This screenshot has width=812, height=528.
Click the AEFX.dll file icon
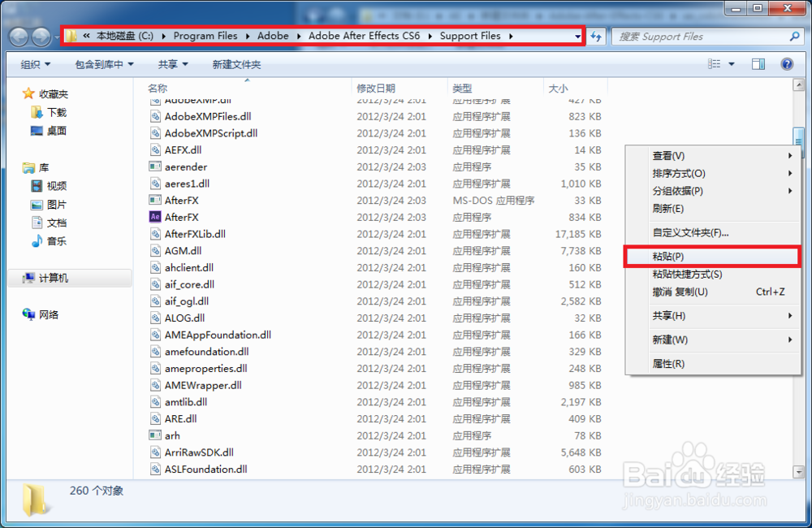(x=155, y=149)
